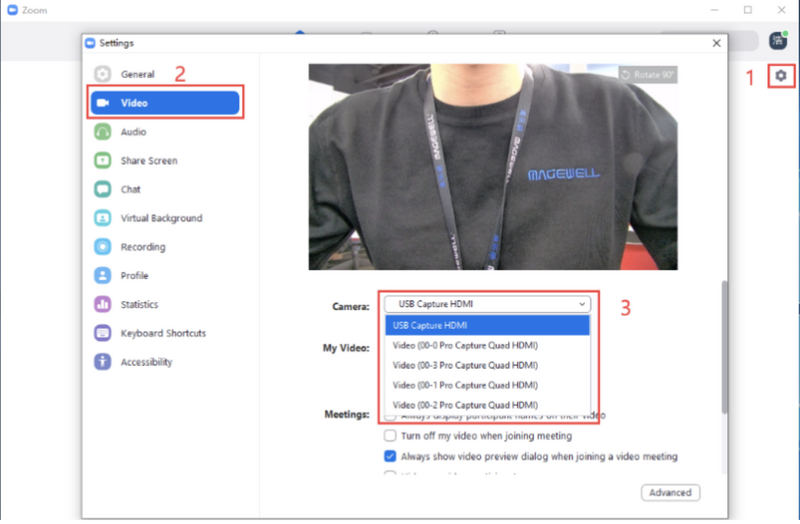
Task: Select Video (00-1 Pro Capture Quad HDMI)
Action: point(487,385)
